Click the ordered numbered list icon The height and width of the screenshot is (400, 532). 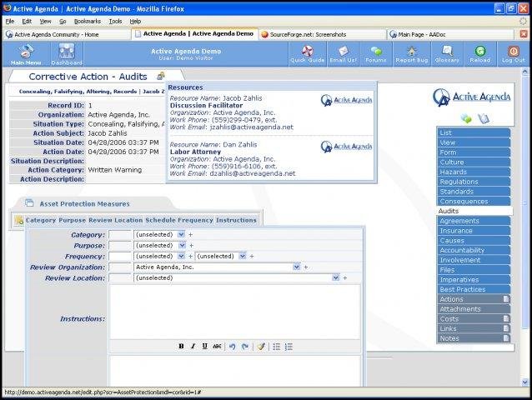coord(289,347)
